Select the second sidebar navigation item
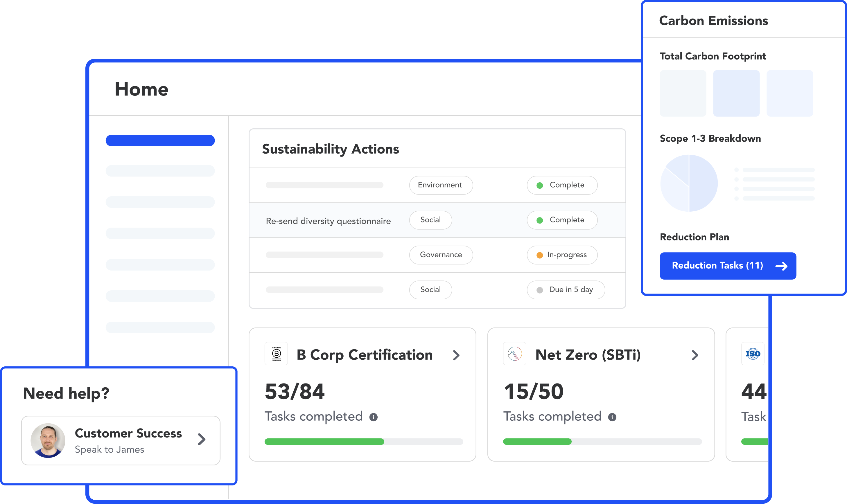Screen dimensions: 847x504 (160, 171)
